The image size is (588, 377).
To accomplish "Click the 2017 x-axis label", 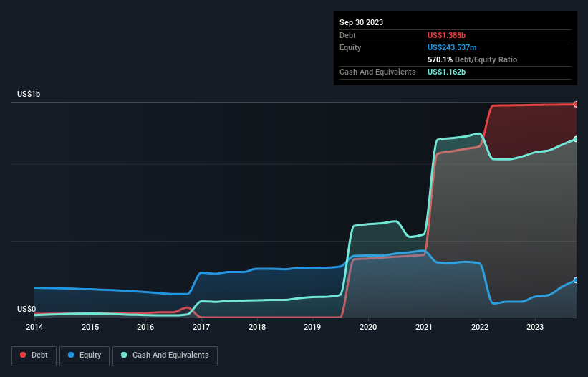I will [201, 327].
